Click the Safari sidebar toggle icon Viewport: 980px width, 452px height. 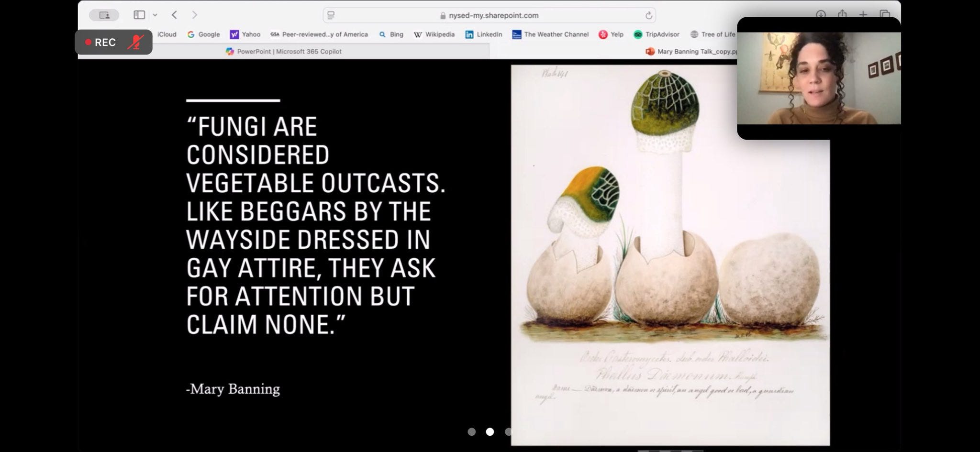(139, 15)
